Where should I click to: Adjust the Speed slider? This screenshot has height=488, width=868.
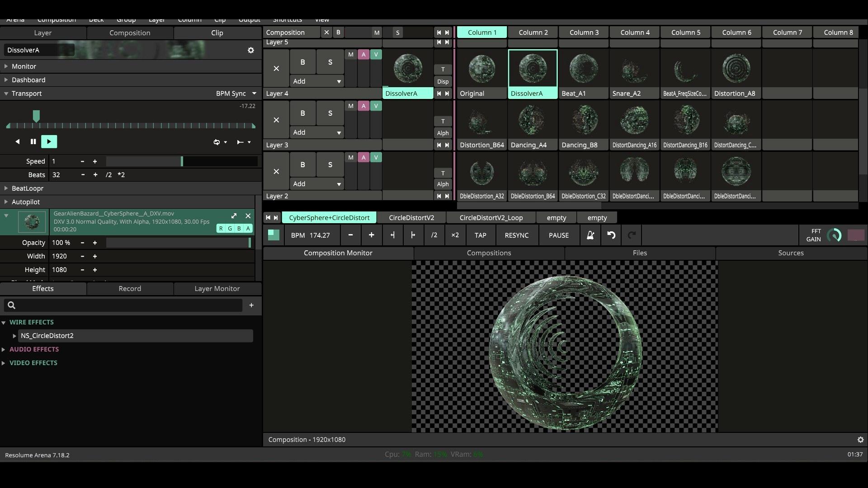pos(182,161)
